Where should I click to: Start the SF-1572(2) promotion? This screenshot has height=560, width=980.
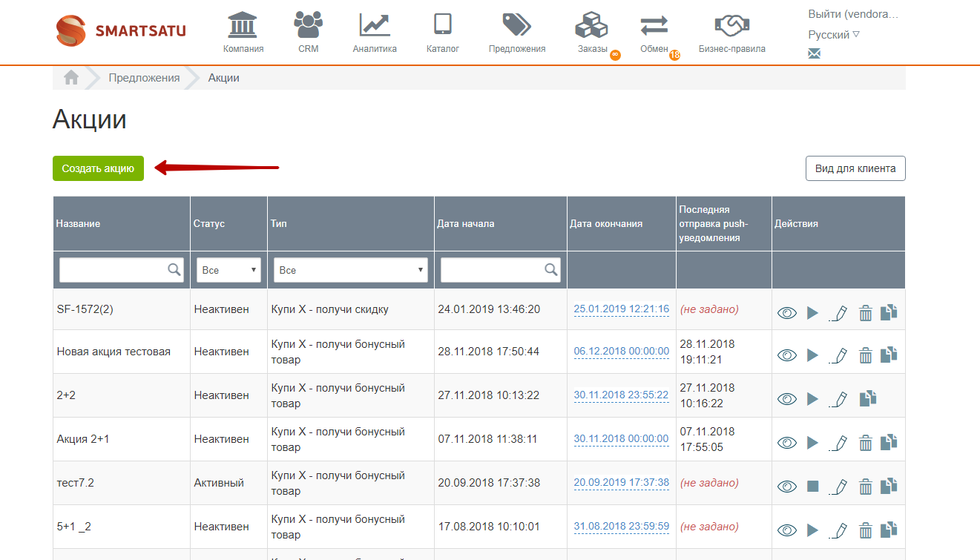tap(812, 313)
